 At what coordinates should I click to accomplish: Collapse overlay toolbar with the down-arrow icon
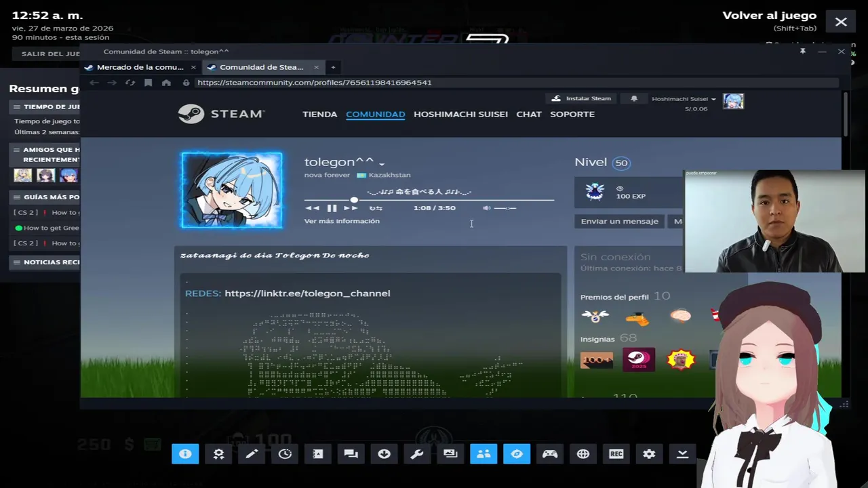tap(682, 454)
